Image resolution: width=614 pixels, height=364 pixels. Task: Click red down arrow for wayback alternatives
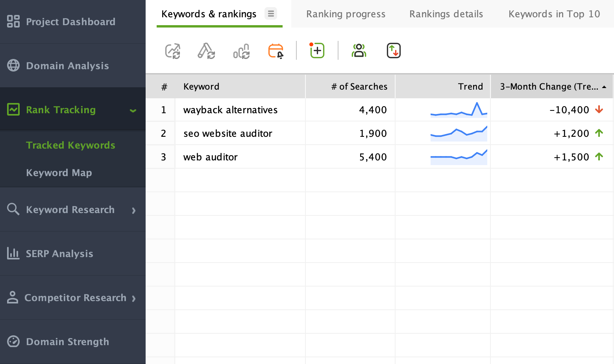[599, 109]
